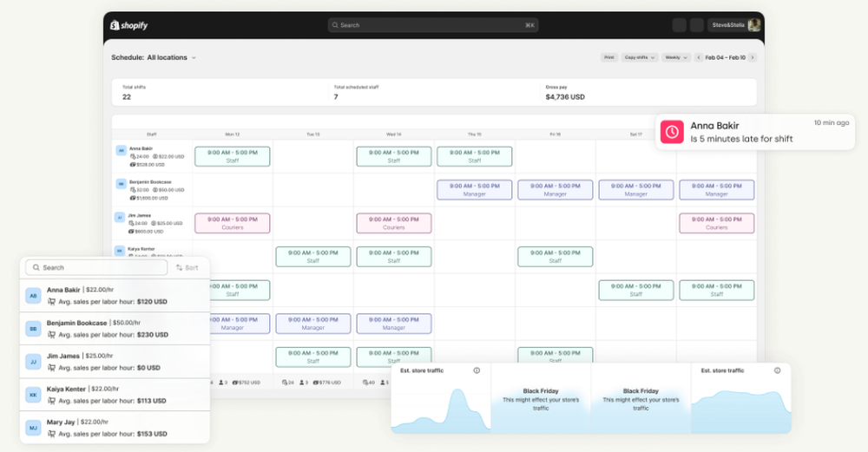Screen dimensions: 868x452
Task: Click the KK avatar in staff list
Action: (33, 395)
